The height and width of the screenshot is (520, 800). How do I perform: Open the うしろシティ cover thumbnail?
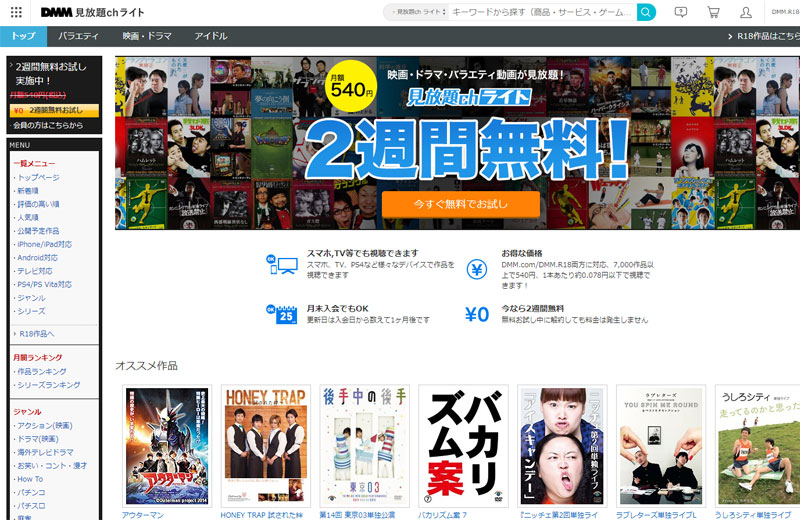pyautogui.click(x=757, y=446)
